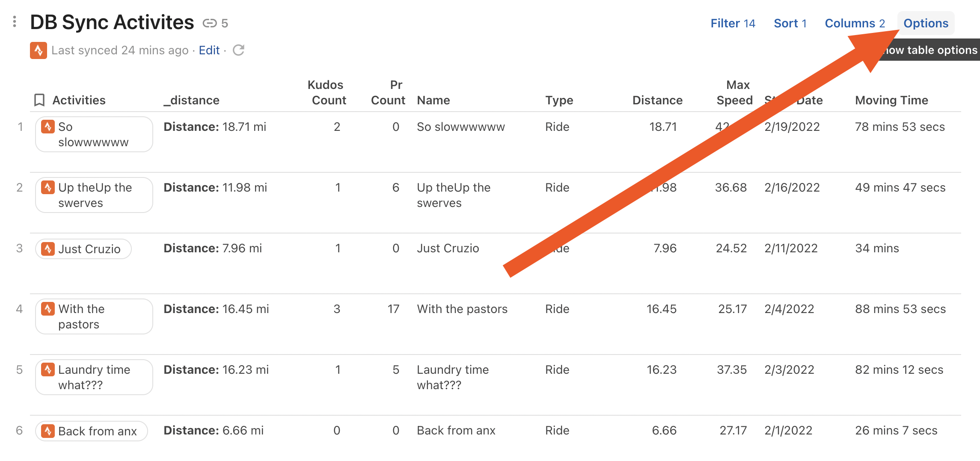This screenshot has height=461, width=980.
Task: Click the bookmark icon in Activities header
Action: click(39, 100)
